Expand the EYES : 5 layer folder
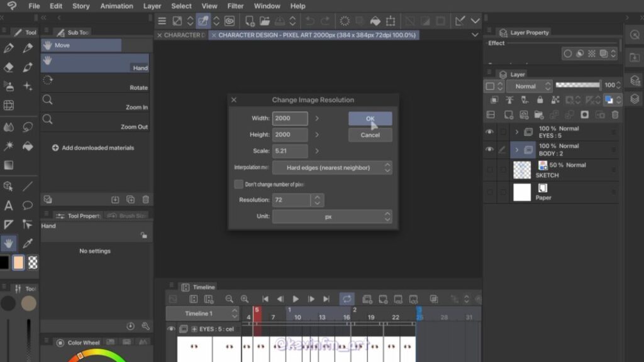 click(x=517, y=132)
